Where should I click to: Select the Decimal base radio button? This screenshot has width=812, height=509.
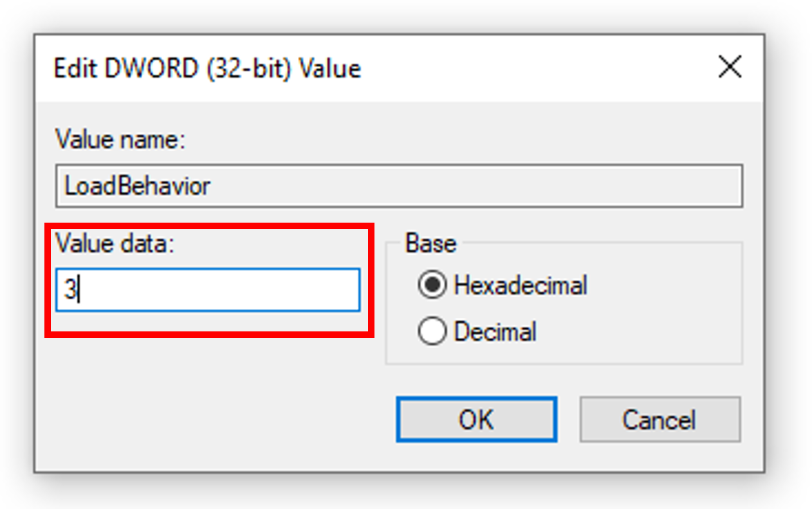click(x=432, y=332)
